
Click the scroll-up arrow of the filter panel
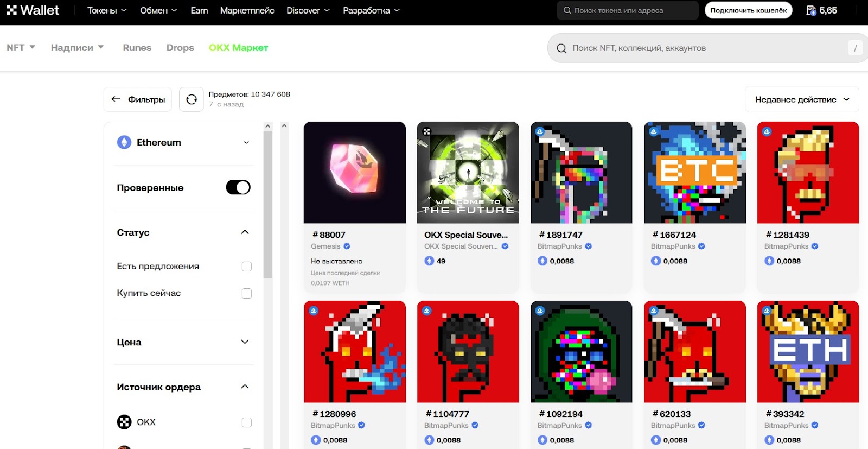point(267,126)
